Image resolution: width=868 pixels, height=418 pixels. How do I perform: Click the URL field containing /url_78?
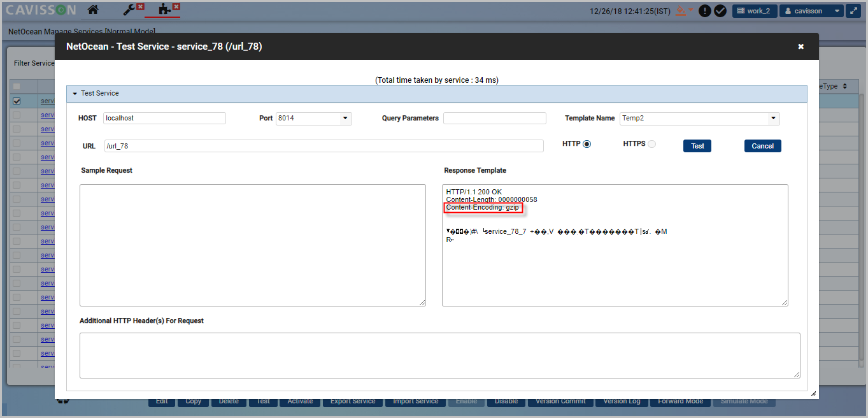pyautogui.click(x=324, y=146)
